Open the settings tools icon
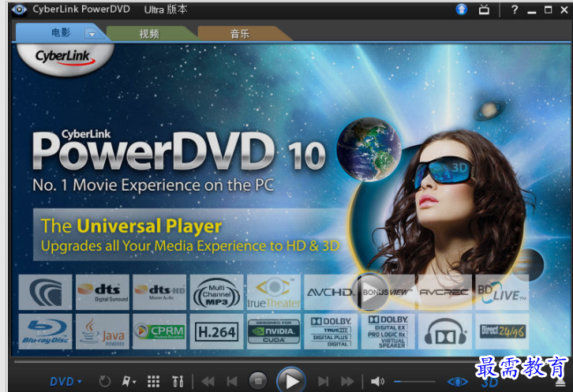The width and height of the screenshot is (573, 392). click(178, 382)
